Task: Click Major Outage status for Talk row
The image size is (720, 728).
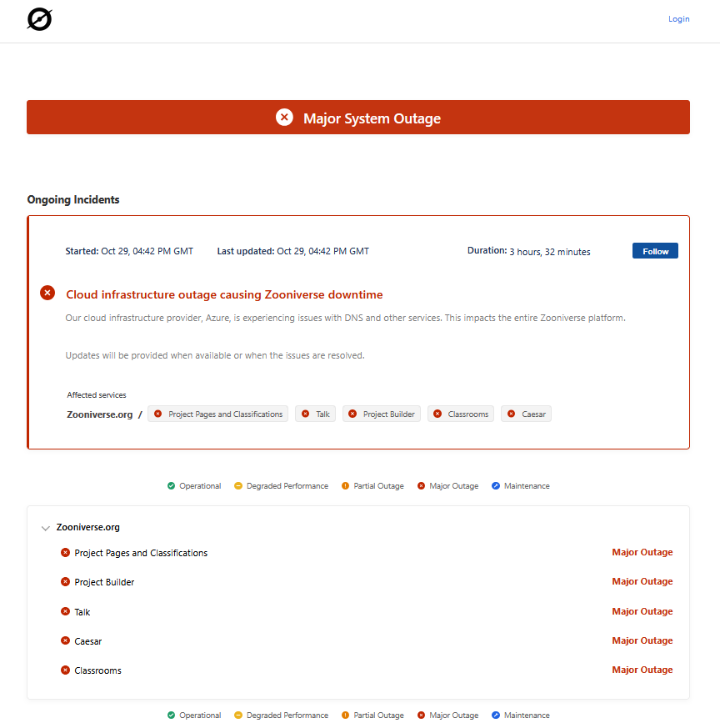Action: [642, 611]
